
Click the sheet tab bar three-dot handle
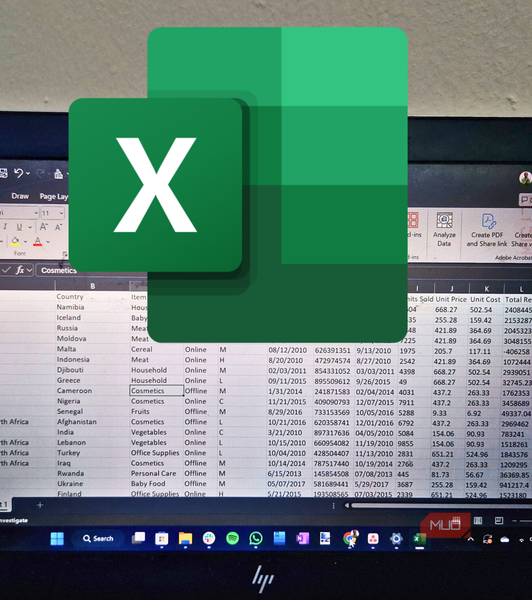pyautogui.click(x=333, y=506)
